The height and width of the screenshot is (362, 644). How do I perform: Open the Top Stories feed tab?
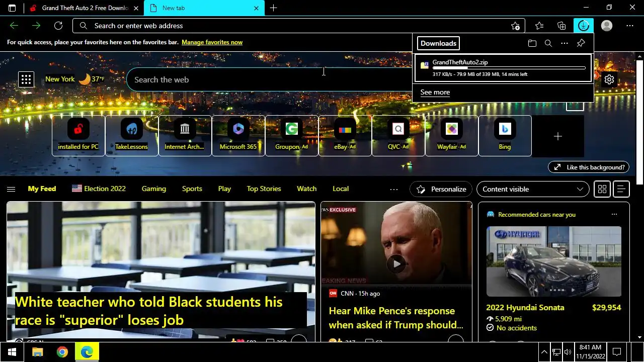(x=264, y=189)
